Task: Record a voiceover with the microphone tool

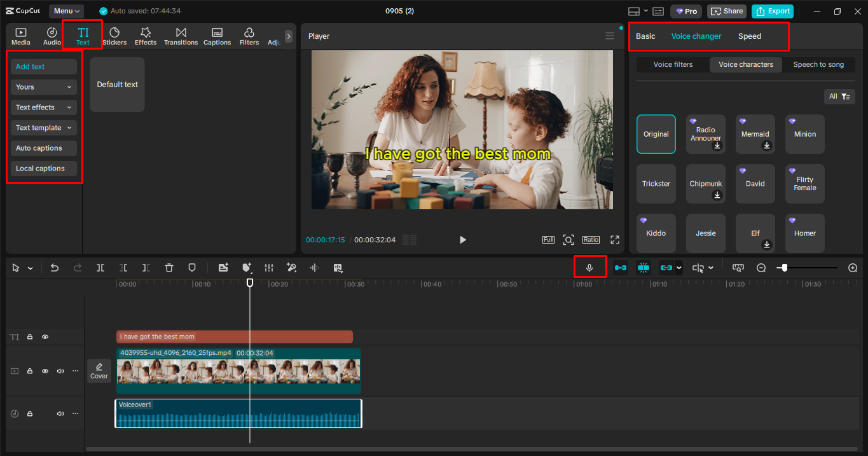Action: click(x=590, y=267)
